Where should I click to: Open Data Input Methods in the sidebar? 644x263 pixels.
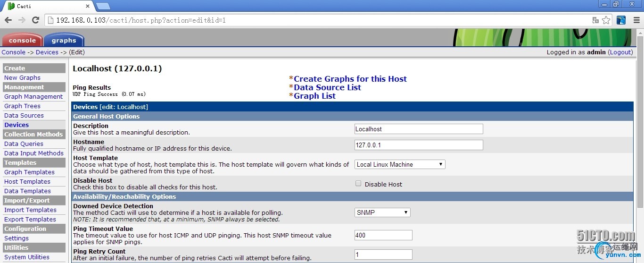click(x=34, y=153)
